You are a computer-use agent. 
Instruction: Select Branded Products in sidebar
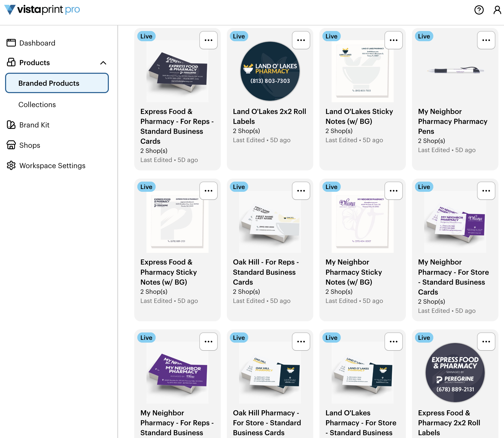coord(57,83)
